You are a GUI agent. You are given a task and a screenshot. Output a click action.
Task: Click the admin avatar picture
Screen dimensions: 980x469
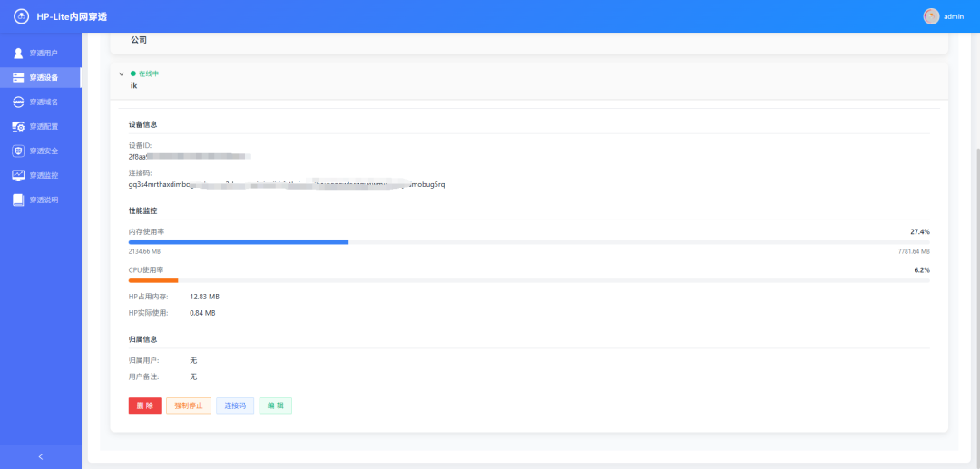pyautogui.click(x=931, y=16)
